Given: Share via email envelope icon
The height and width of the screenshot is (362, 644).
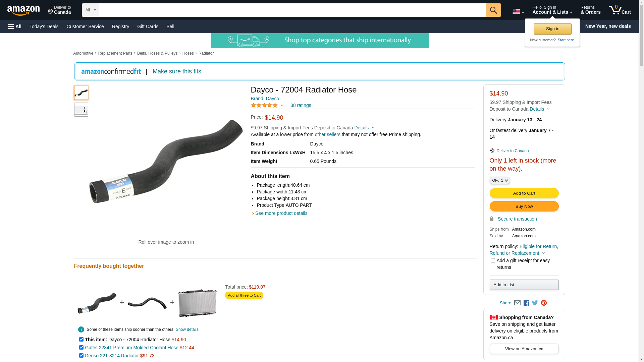Looking at the screenshot, I should click(517, 303).
